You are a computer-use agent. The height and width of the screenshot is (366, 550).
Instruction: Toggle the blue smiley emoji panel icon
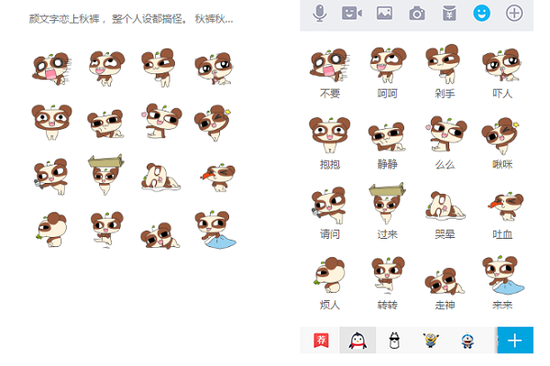click(482, 13)
